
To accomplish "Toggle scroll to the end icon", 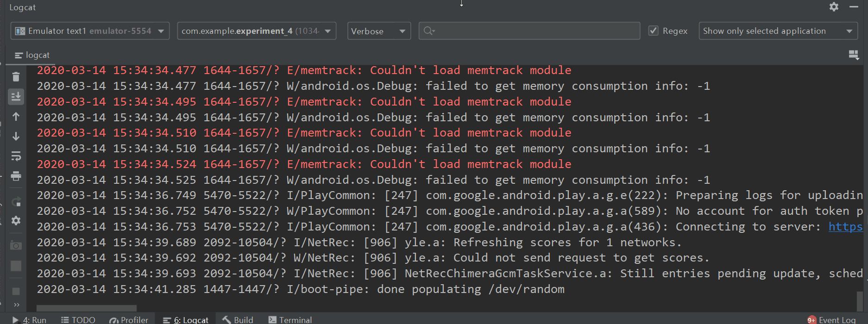I will pos(16,96).
